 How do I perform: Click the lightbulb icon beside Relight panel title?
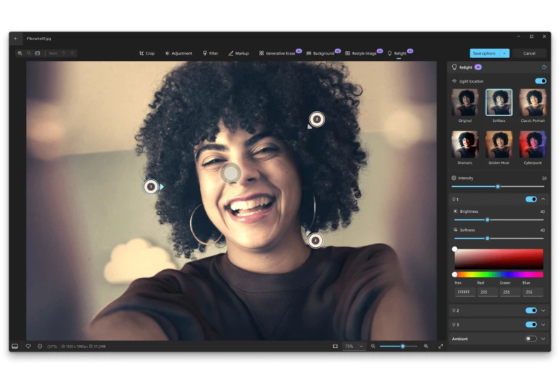(454, 67)
